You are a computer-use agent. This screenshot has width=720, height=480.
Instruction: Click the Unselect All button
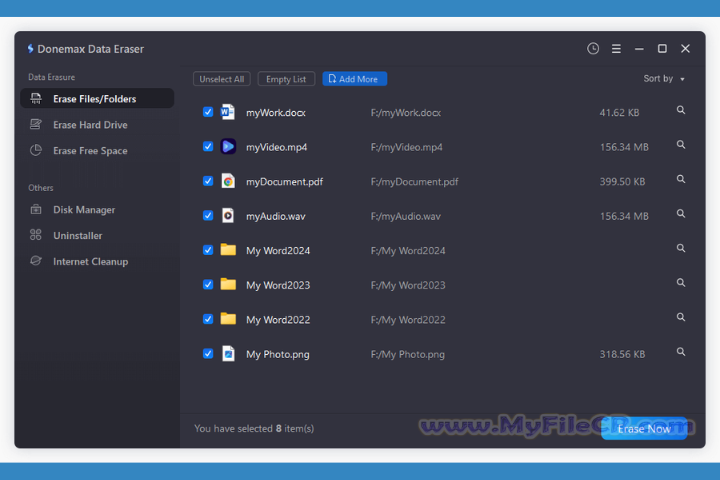coord(222,79)
